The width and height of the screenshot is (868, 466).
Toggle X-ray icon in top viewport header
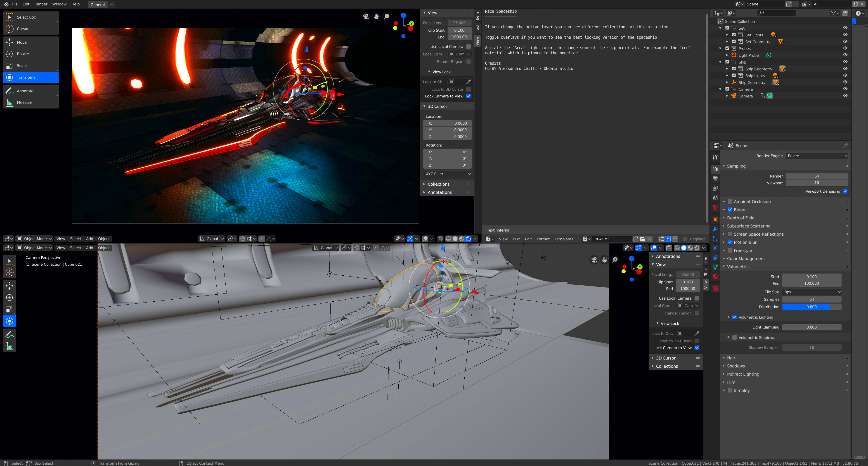(440, 239)
